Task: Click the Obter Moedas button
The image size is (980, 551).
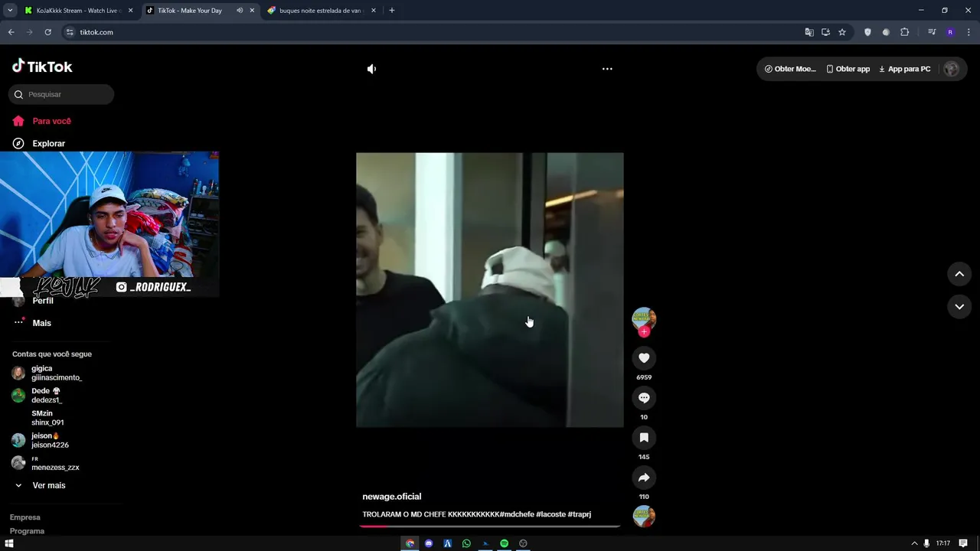Action: click(x=790, y=69)
